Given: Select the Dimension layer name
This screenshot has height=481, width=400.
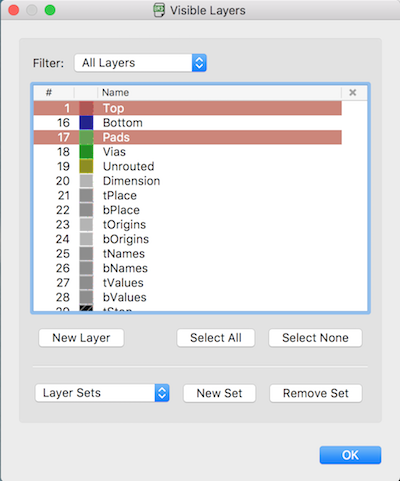Looking at the screenshot, I should pyautogui.click(x=131, y=181).
